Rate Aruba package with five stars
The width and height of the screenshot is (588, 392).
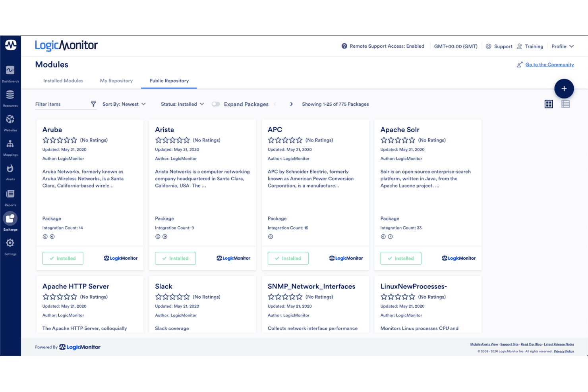[73, 140]
